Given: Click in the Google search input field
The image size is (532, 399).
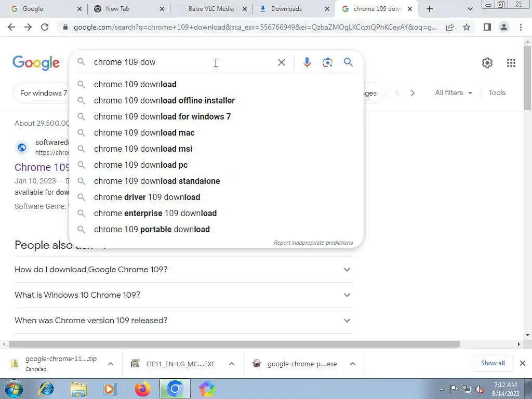Looking at the screenshot, I should [x=183, y=62].
